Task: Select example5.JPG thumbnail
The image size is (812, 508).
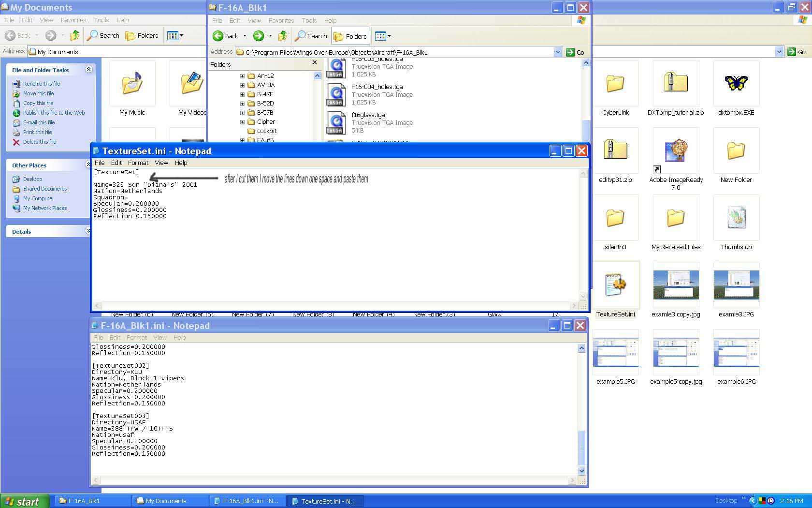Action: (615, 352)
